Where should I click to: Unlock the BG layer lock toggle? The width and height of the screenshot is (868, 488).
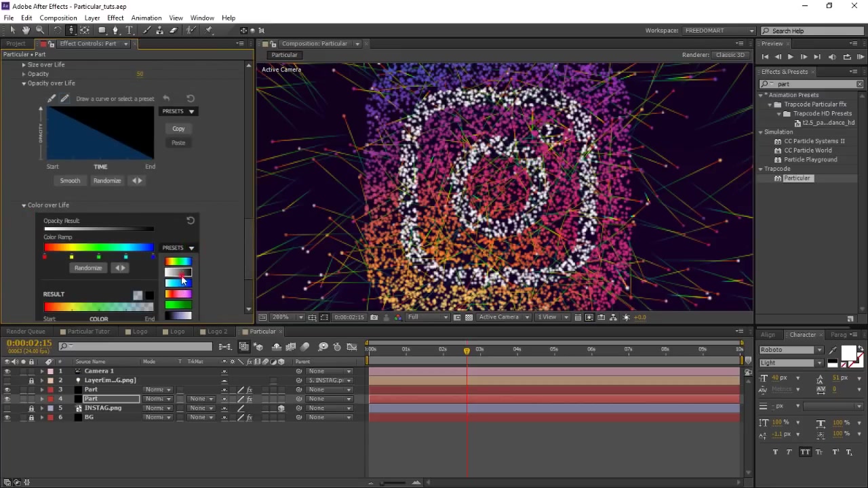[x=31, y=418]
